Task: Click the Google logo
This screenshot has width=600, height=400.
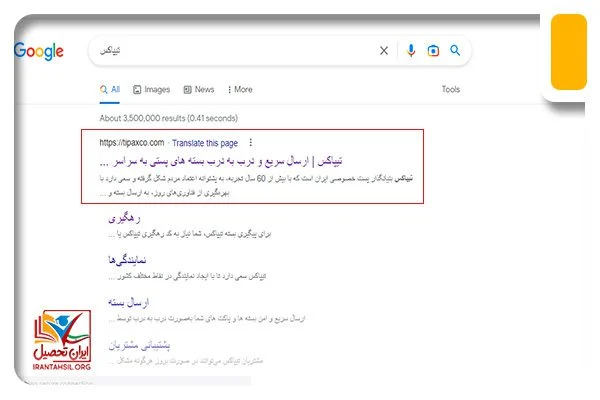Action: coord(39,51)
